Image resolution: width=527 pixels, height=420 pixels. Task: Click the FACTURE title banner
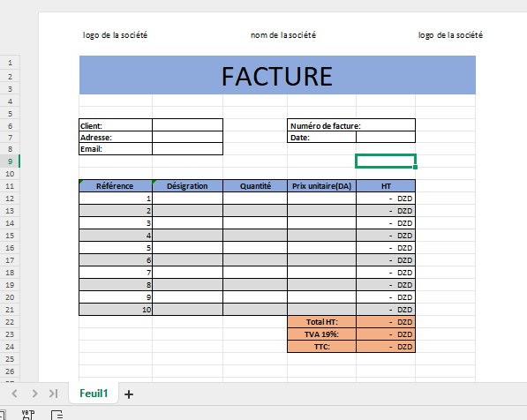pyautogui.click(x=277, y=75)
